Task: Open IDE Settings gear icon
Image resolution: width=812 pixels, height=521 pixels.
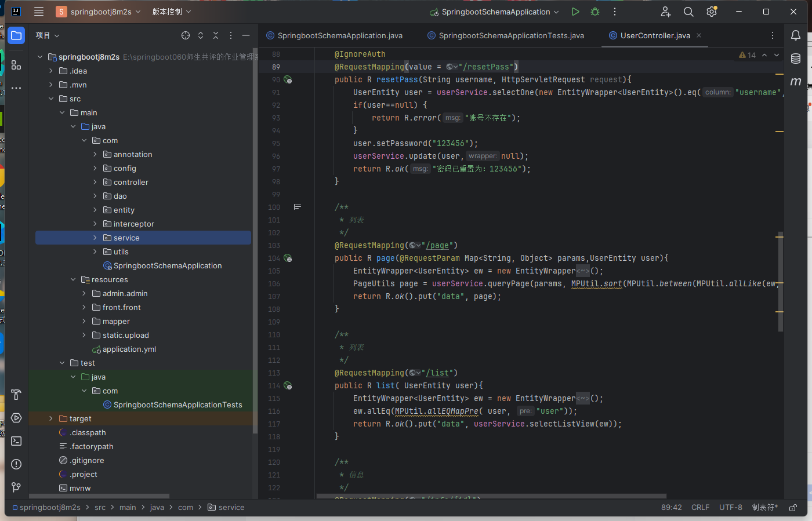Action: point(711,11)
